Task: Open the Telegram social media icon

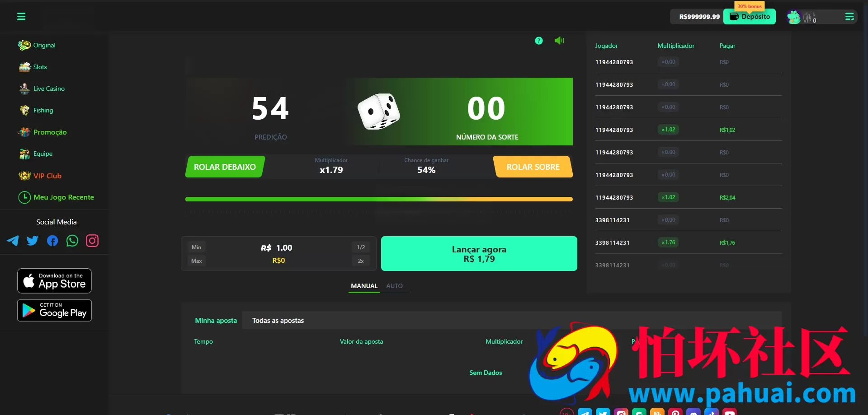Action: (13, 241)
